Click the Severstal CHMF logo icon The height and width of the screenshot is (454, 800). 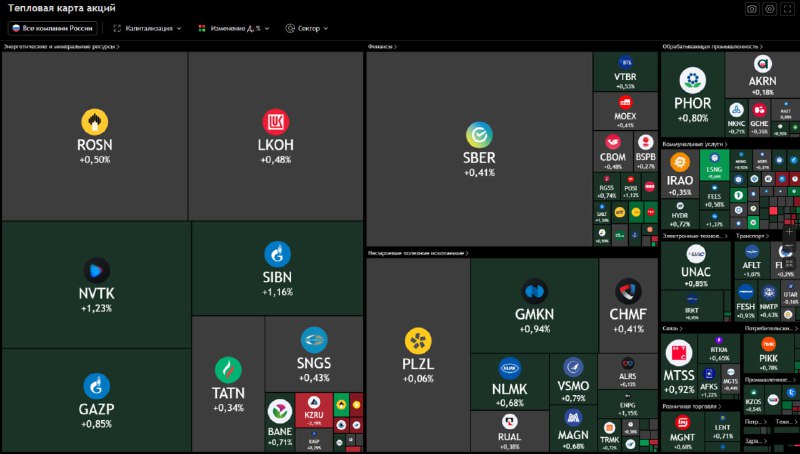(x=628, y=291)
